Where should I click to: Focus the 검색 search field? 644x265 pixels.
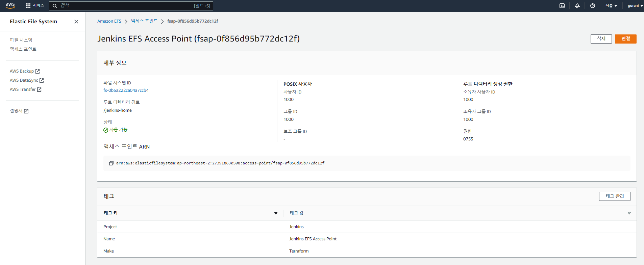[x=131, y=6]
